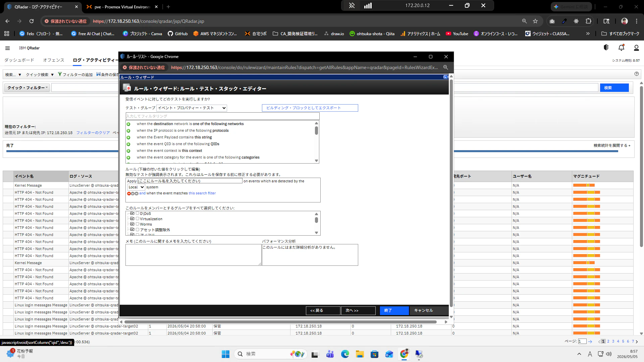
Task: Show more bookmarks with the chevron
Action: tap(588, 34)
